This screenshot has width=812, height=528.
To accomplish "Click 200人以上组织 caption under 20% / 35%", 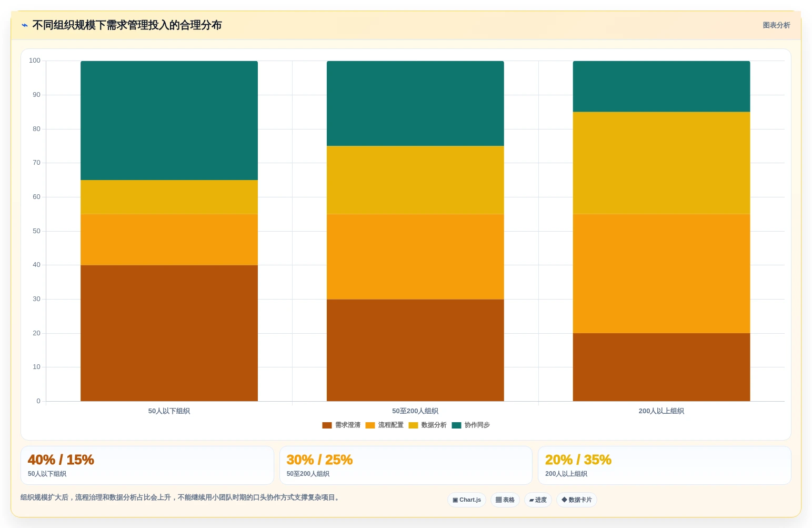I will 566,474.
